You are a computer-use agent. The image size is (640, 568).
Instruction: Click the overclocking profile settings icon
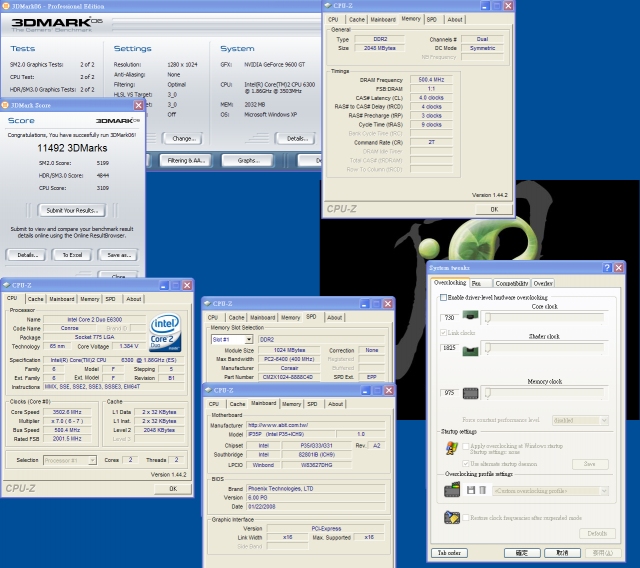[452, 490]
